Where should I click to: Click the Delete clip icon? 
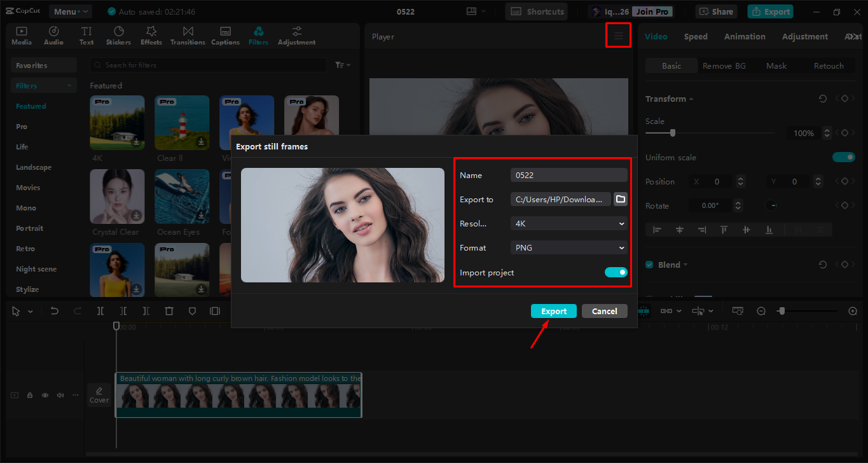click(x=169, y=310)
